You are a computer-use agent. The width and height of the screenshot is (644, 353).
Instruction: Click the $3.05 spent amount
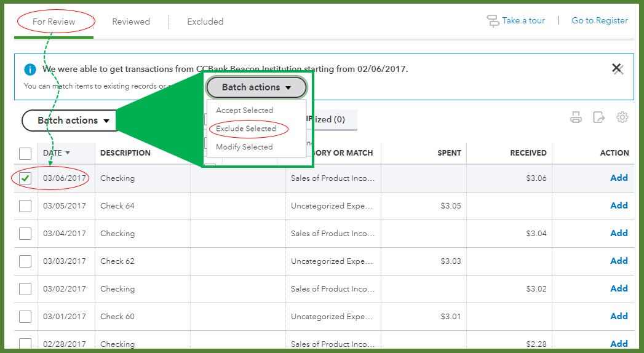click(451, 205)
